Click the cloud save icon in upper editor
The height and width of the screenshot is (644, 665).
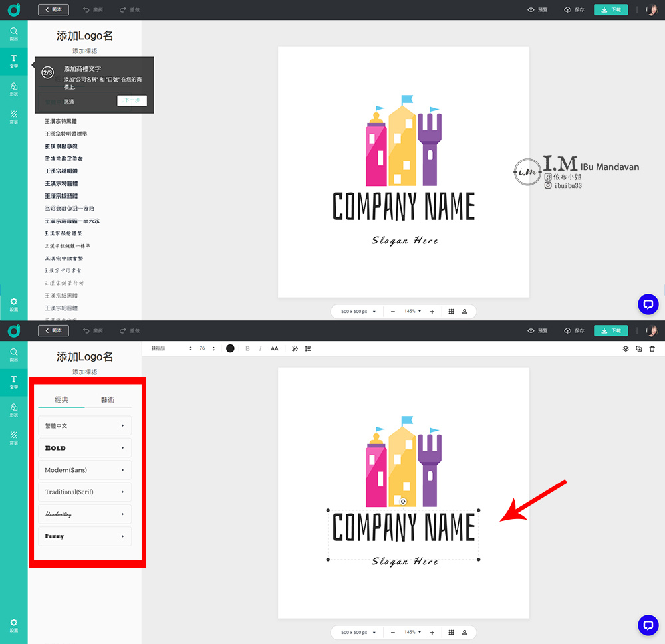[567, 9]
